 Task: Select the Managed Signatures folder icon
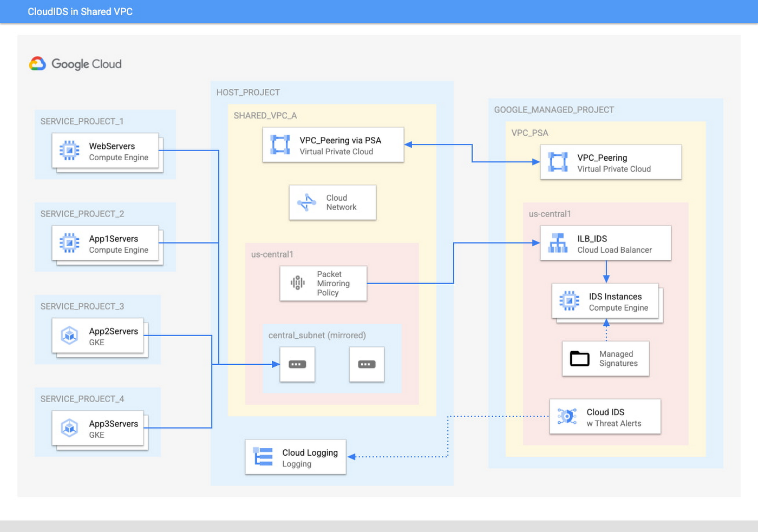click(579, 358)
